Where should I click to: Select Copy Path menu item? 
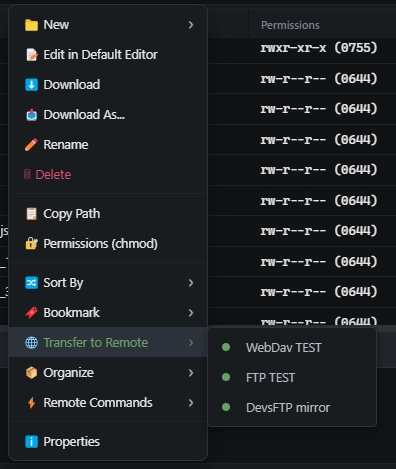point(108,214)
